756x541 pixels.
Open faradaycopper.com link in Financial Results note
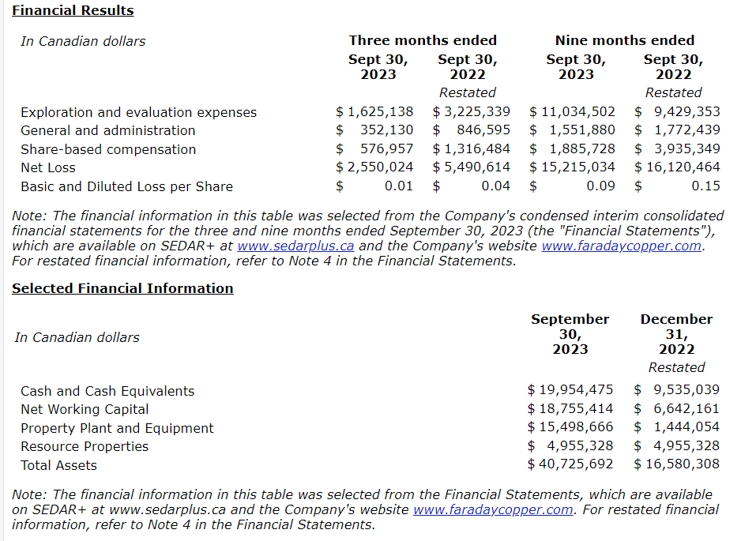point(622,246)
